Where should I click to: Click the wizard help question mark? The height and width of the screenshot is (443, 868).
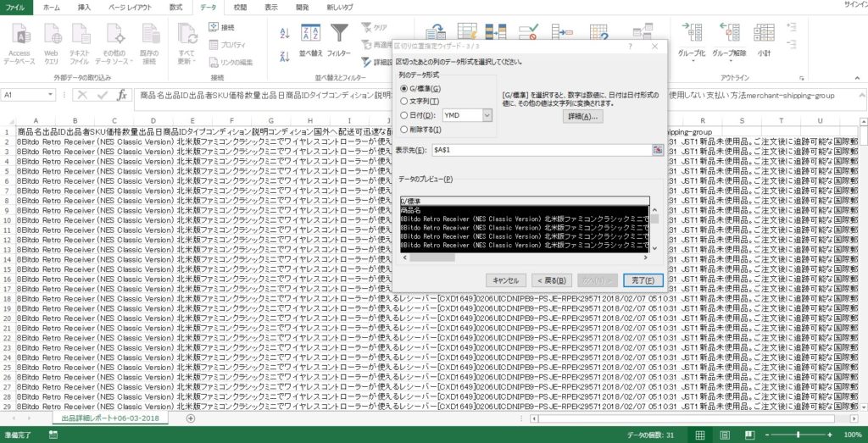point(630,47)
